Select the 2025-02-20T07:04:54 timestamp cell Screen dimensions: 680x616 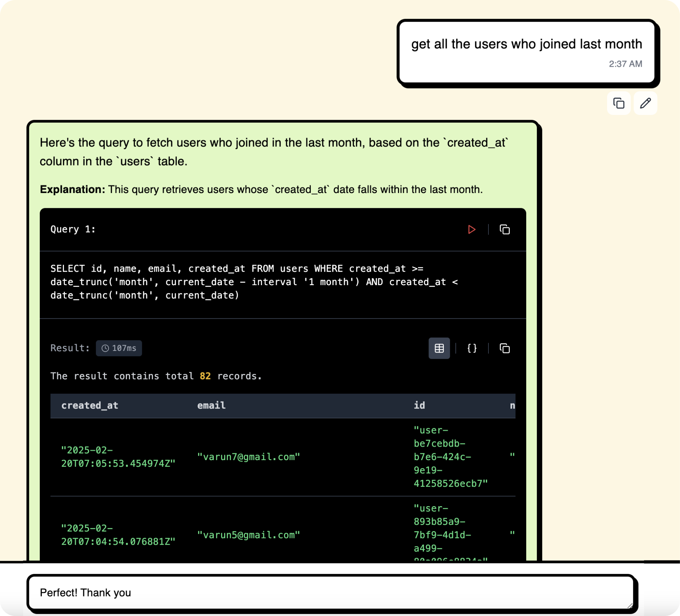[118, 535]
